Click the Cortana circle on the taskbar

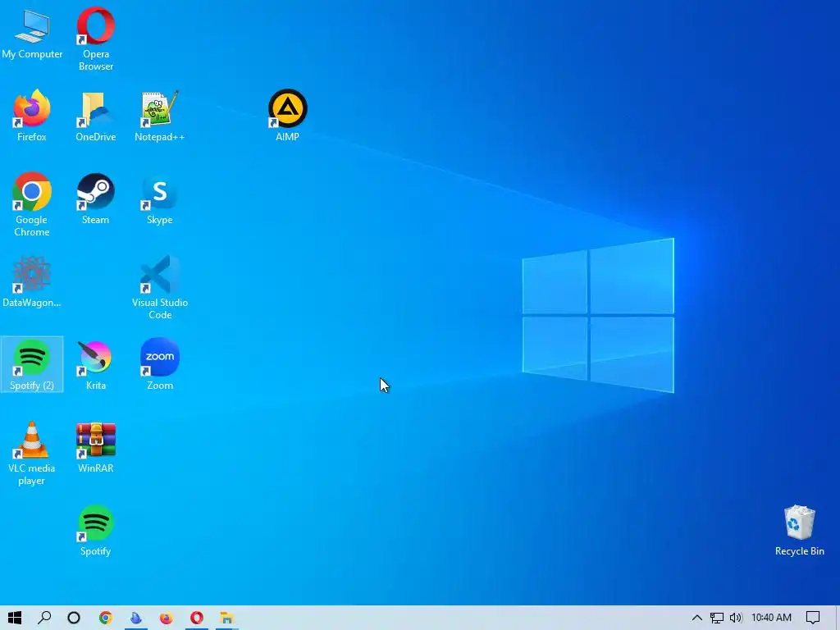click(x=74, y=618)
